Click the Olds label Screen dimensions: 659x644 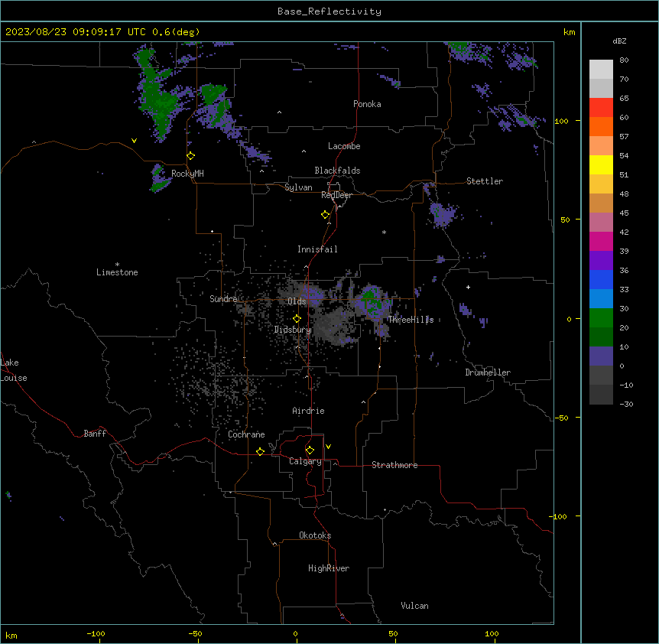pos(297,301)
